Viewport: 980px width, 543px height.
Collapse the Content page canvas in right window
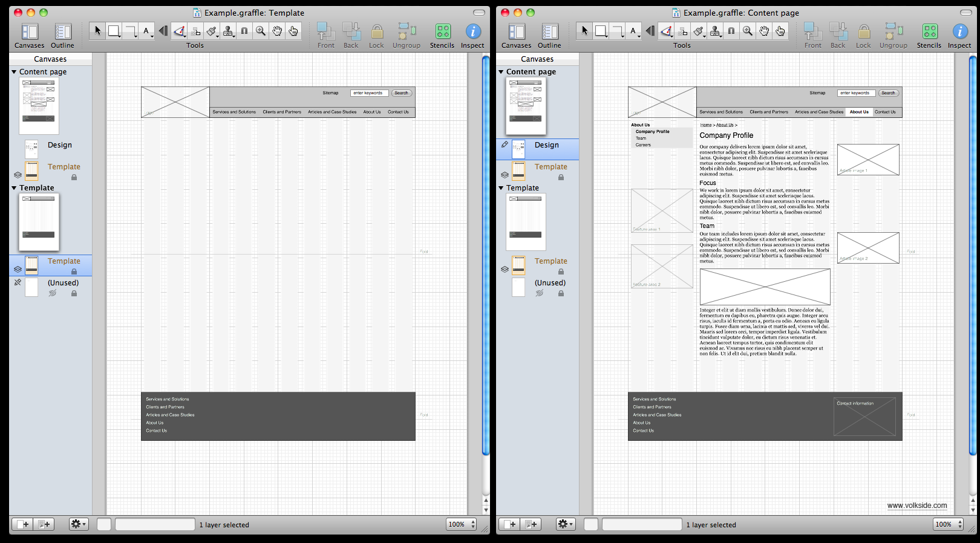pos(501,71)
